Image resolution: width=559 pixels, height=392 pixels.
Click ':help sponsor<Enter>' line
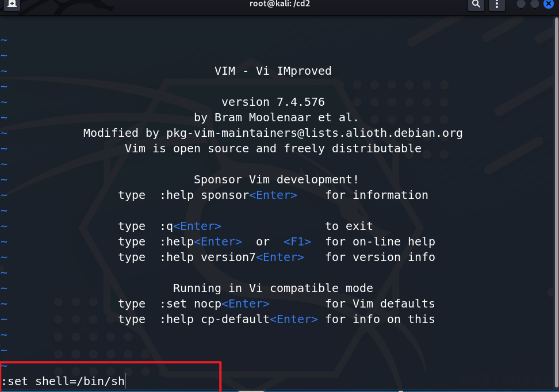(x=228, y=195)
